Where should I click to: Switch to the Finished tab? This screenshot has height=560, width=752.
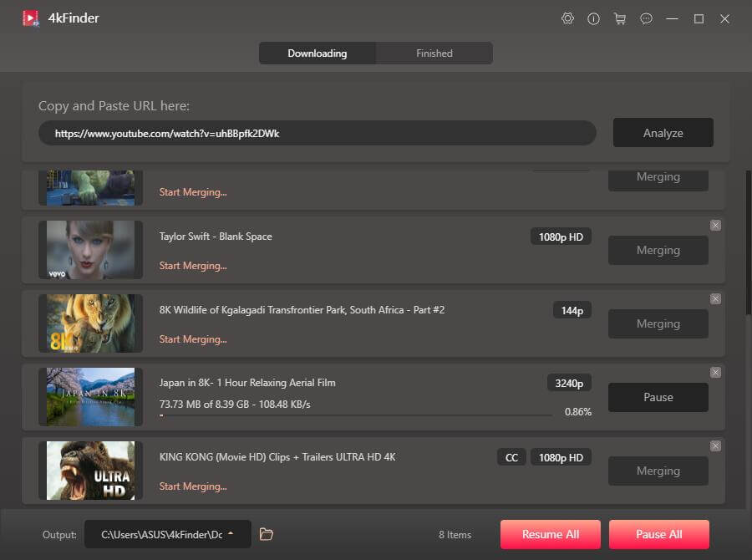434,53
